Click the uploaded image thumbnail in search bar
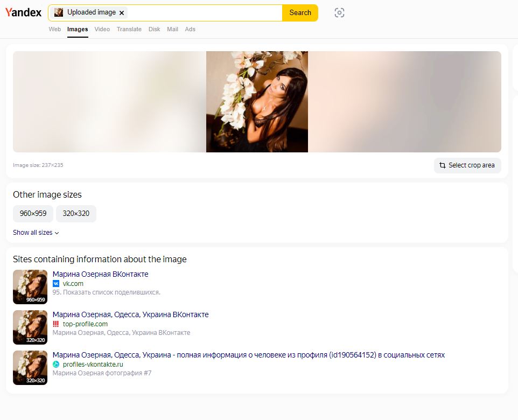This screenshot has width=518, height=420. [x=59, y=12]
